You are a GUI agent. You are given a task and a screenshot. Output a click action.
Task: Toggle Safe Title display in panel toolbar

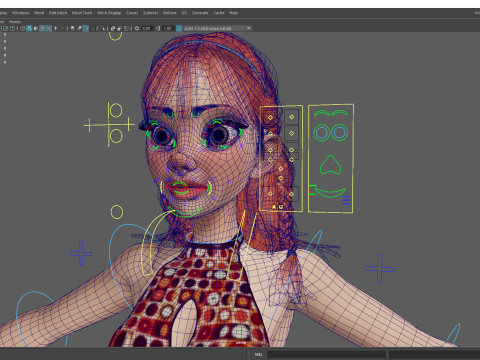click(x=12, y=28)
